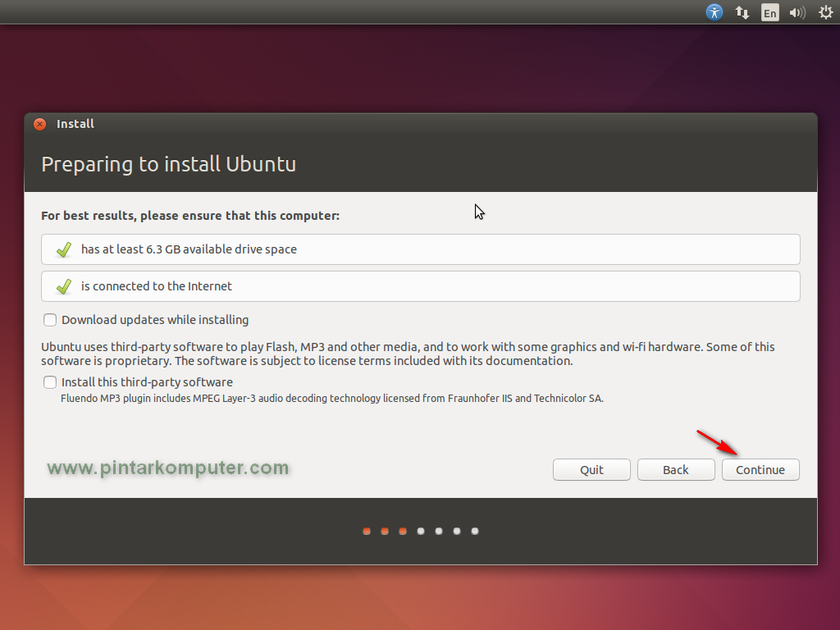The width and height of the screenshot is (840, 630).
Task: Click the Quit button
Action: [x=591, y=470]
